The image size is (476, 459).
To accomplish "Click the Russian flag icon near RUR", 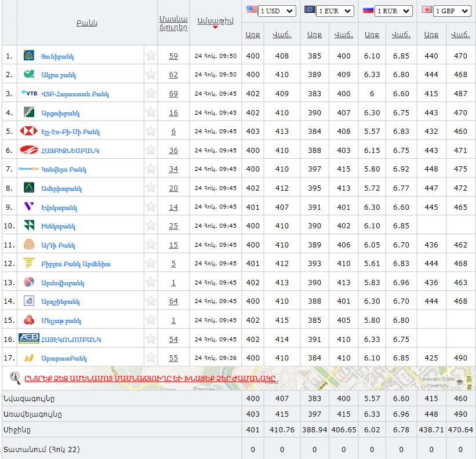I will pos(368,10).
